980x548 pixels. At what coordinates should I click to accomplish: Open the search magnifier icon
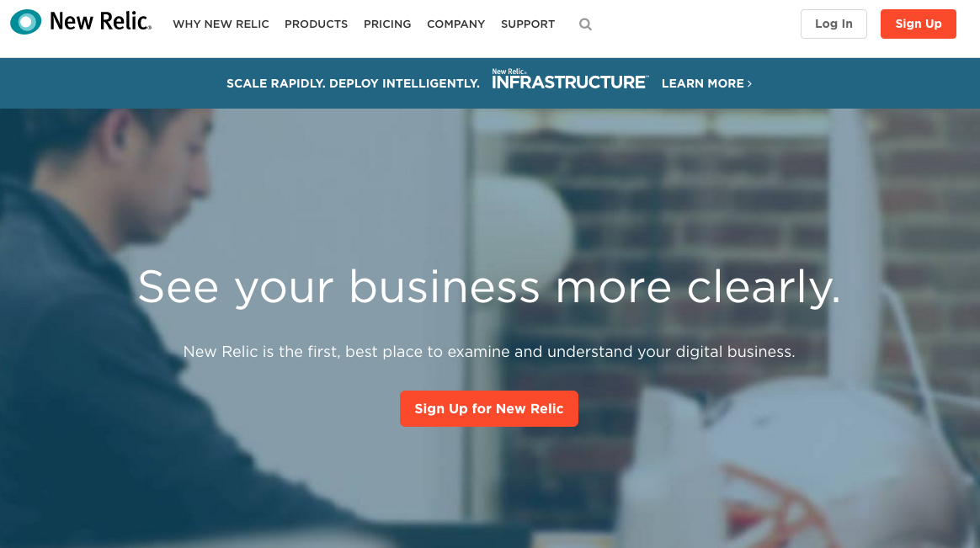pyautogui.click(x=585, y=24)
